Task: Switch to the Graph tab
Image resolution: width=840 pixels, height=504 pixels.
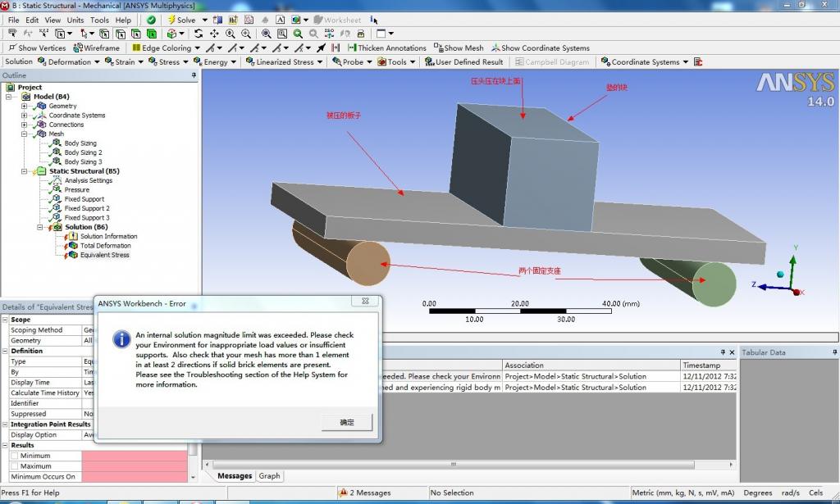Action: 269,475
